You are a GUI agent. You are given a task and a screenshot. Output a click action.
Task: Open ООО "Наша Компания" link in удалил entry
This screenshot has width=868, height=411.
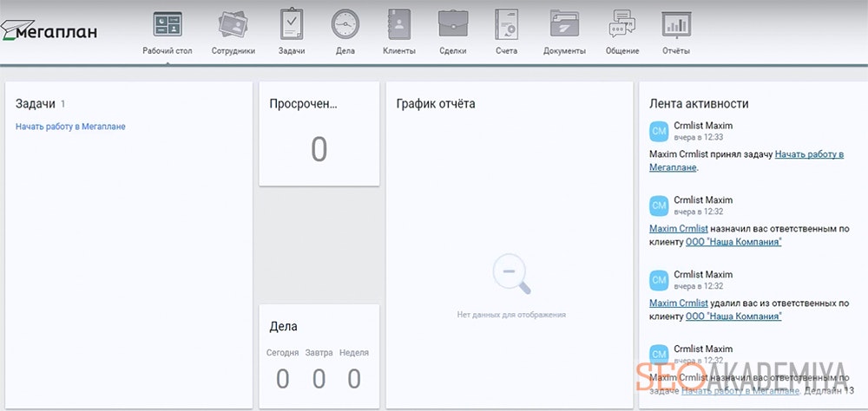pos(733,317)
